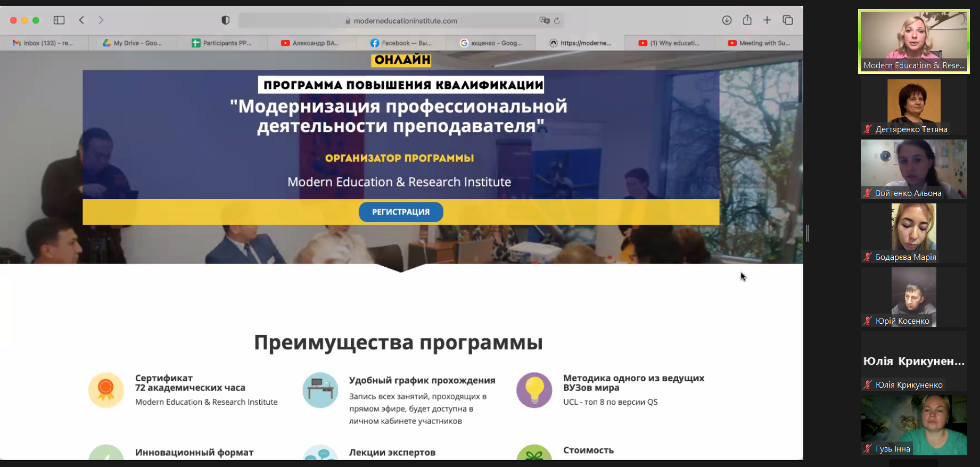Reload the page with the refresh icon

[557, 21]
